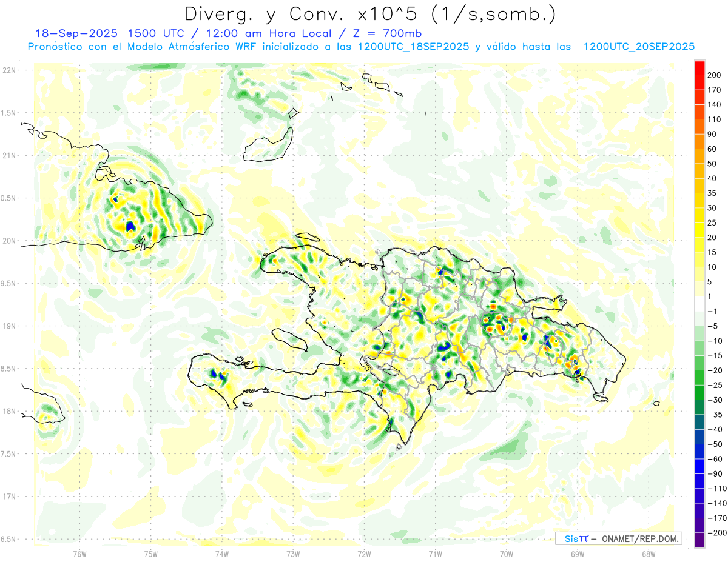Select the light green swatch below -5

point(699,333)
